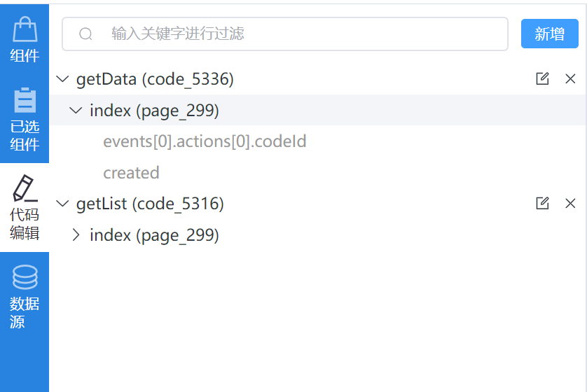Viewport: 587px width, 392px height.
Task: Delete getData using its X icon
Action: coord(570,79)
